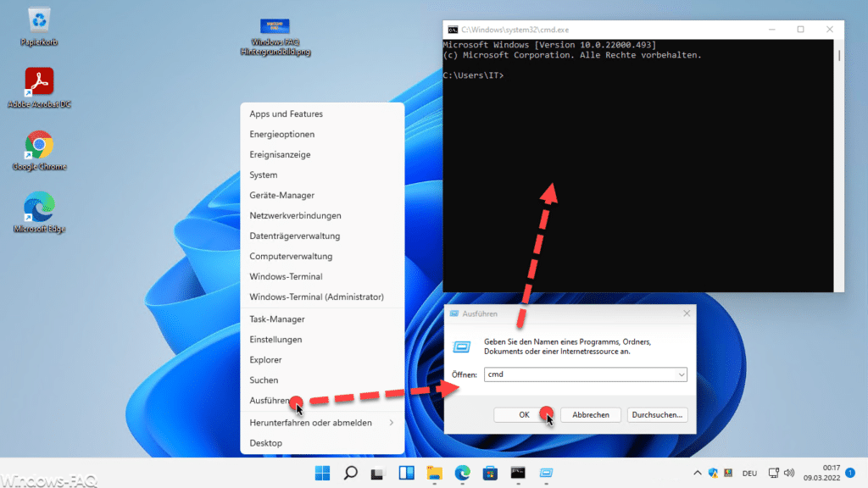
Task: Select the Microsoft Edge desktop shortcut
Action: point(39,213)
